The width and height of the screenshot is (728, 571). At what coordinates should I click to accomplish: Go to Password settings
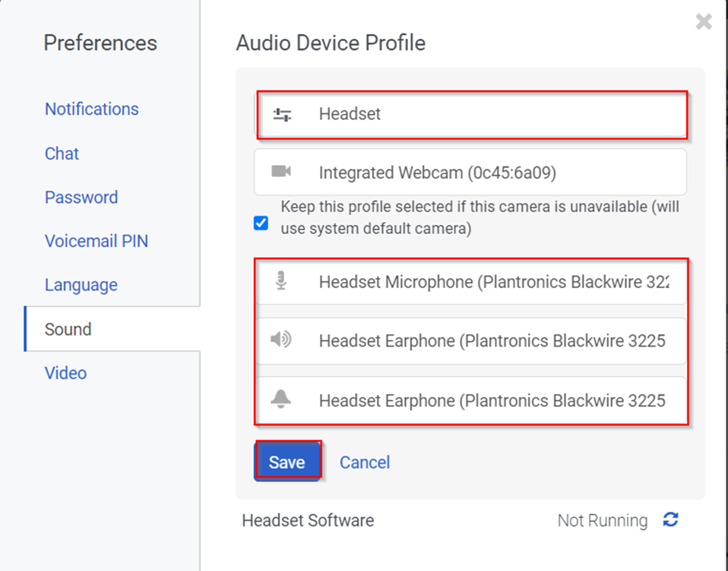(81, 198)
